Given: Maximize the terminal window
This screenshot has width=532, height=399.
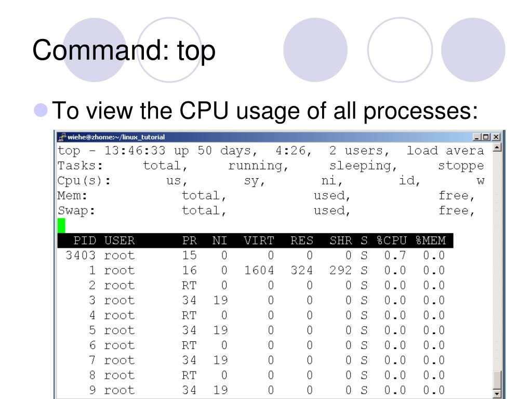Looking at the screenshot, I should click(x=486, y=137).
